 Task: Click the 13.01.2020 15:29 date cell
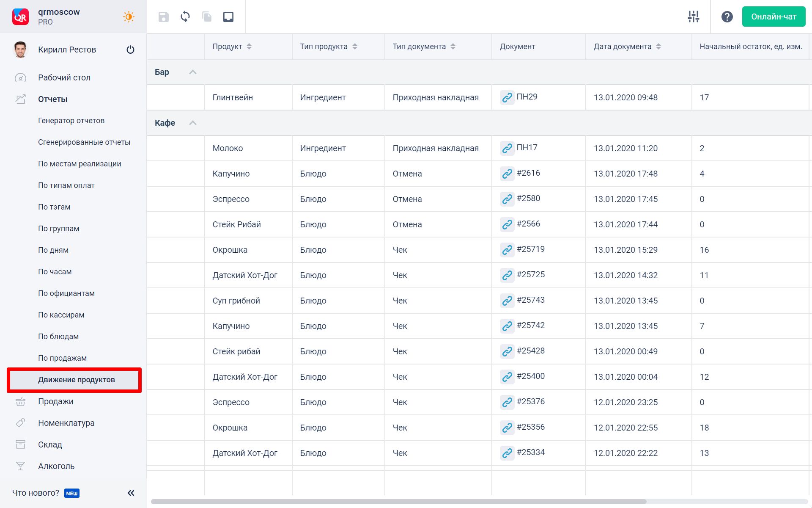pyautogui.click(x=639, y=250)
